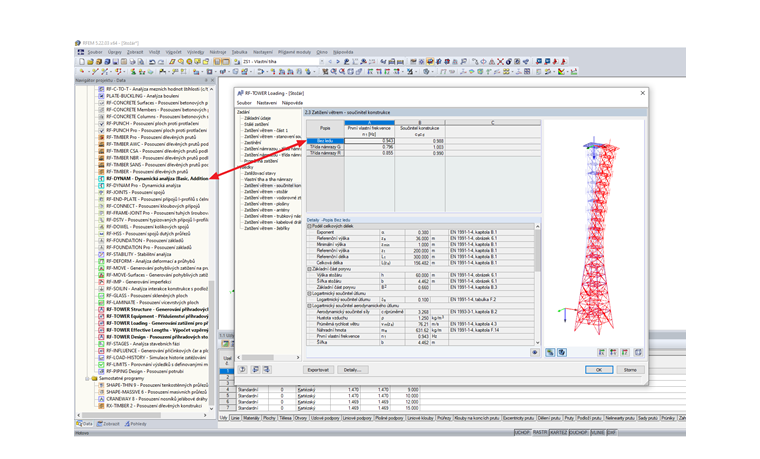Image resolution: width=760 pixels, height=459 pixels.
Task: Open the Úpravy menu
Action: [x=115, y=52]
